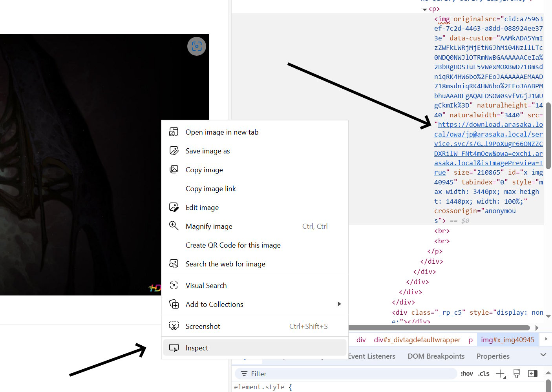Toggle the .cls element classes panel

coord(484,374)
